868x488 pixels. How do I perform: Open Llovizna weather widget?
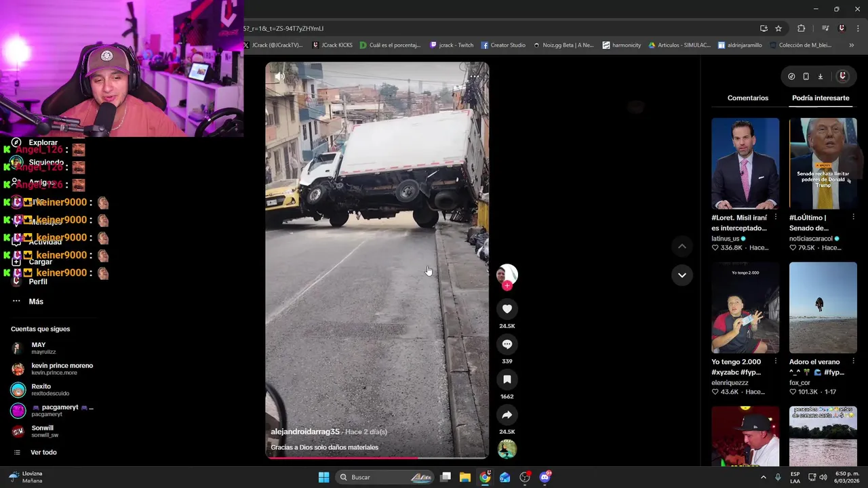(26, 477)
